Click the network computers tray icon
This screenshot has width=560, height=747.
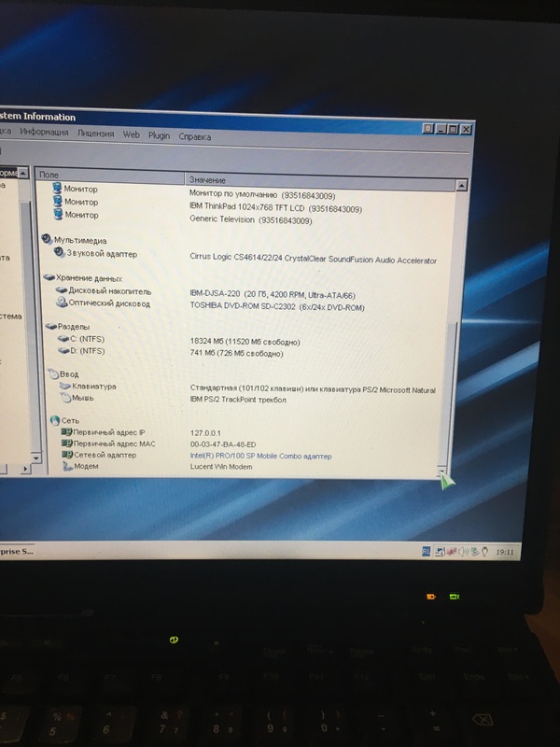pos(440,552)
